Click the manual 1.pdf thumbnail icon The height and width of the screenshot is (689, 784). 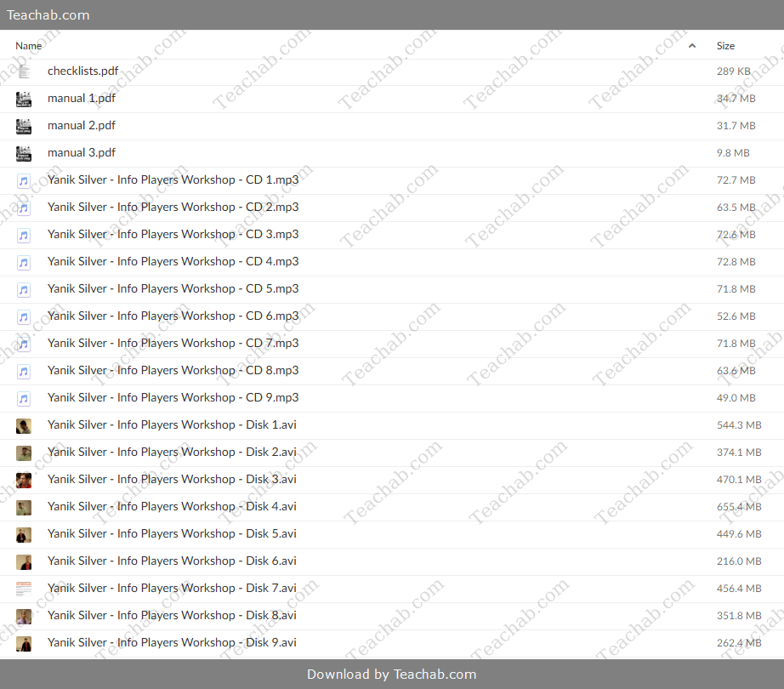(24, 99)
